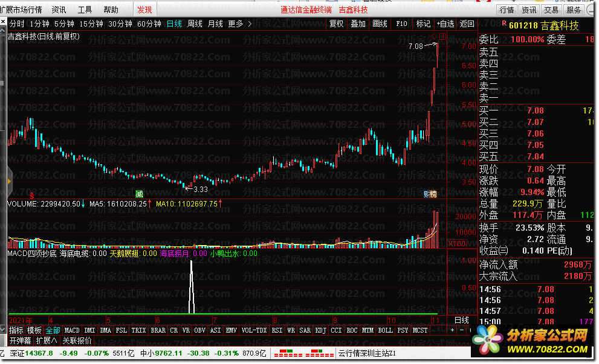
Task: Click the 榜 marker under chart
Action: click(x=433, y=194)
